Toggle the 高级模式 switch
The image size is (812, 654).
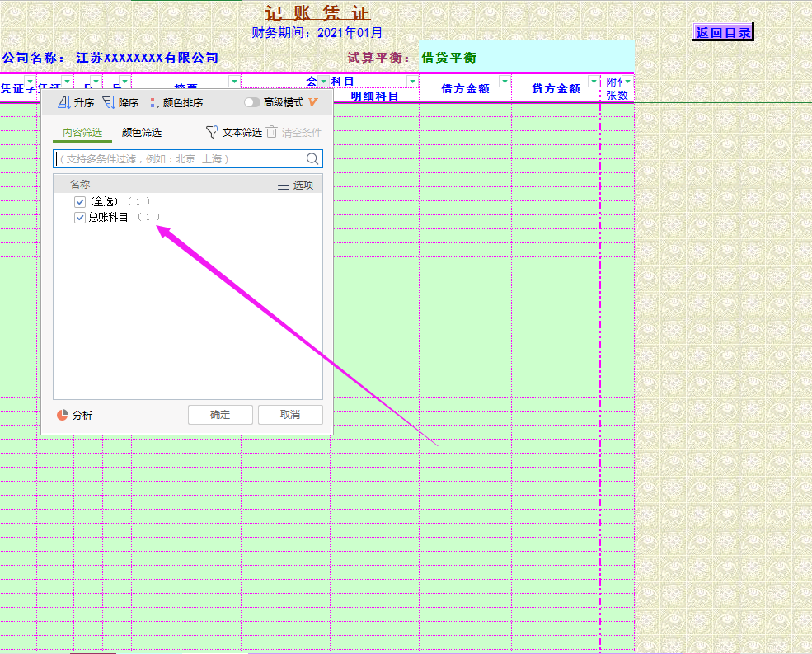coord(251,102)
